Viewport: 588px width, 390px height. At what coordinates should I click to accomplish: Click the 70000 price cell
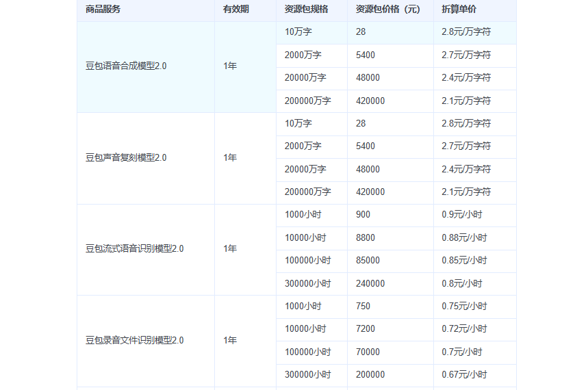point(390,352)
